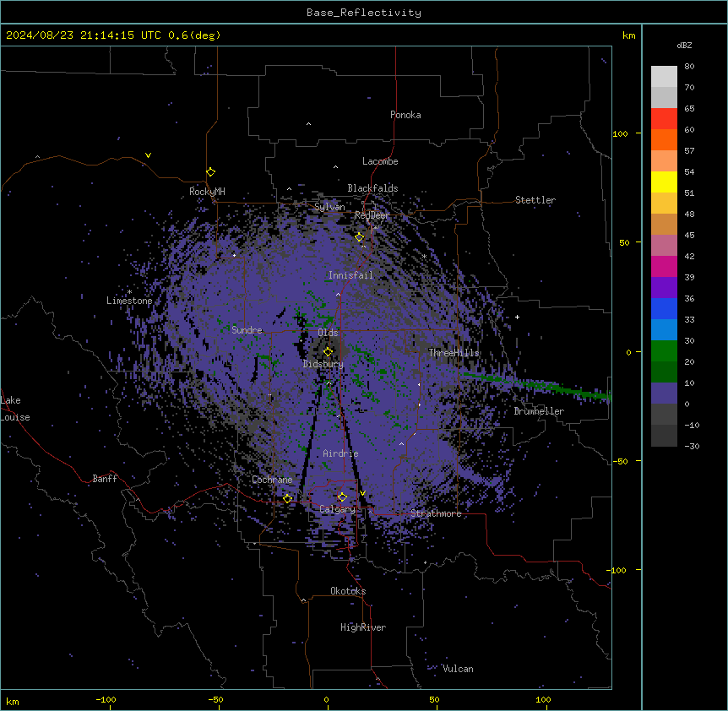This screenshot has width=728, height=711.
Task: Select the RedDeer label
Action: pyautogui.click(x=372, y=215)
